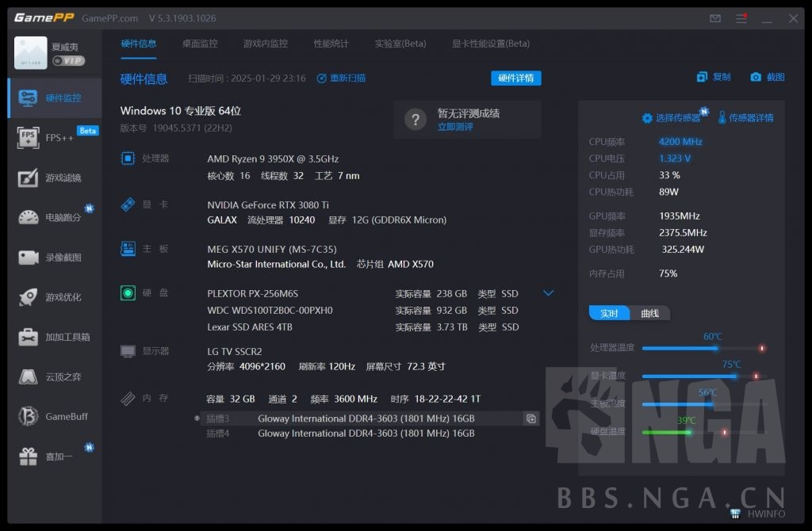The height and width of the screenshot is (531, 812).
Task: Open 加加工具箱 toolbox
Action: pyautogui.click(x=52, y=336)
